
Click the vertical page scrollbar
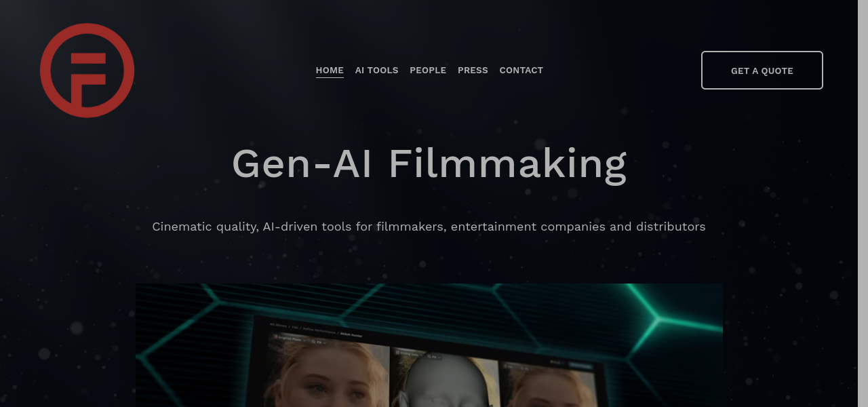tap(863, 203)
